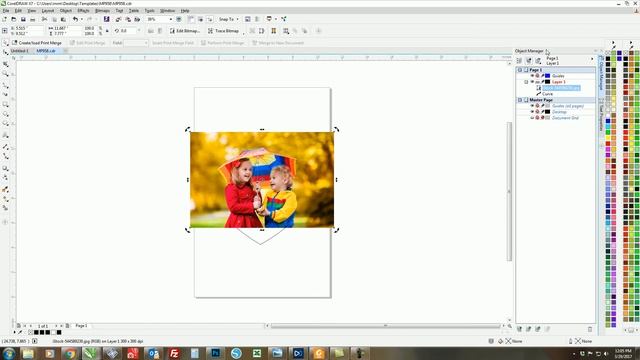Open the zoom level dropdown
The width and height of the screenshot is (640, 360).
coord(171,19)
